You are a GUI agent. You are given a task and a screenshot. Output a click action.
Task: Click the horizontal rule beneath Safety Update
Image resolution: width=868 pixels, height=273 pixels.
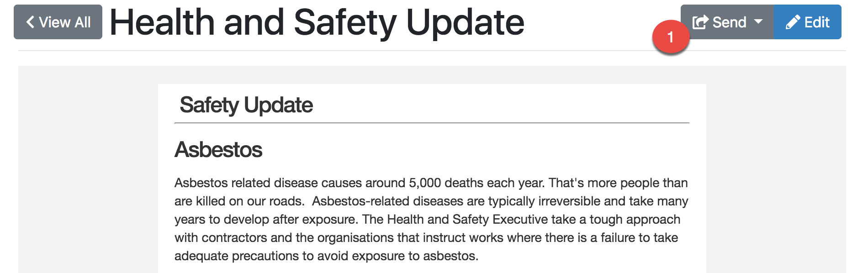coord(432,123)
